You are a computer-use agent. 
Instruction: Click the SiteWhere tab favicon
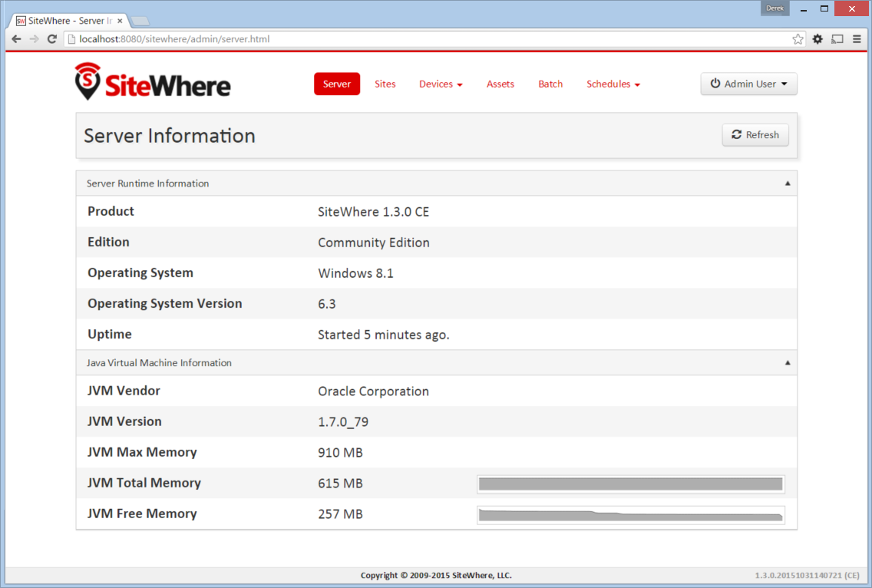[x=21, y=21]
